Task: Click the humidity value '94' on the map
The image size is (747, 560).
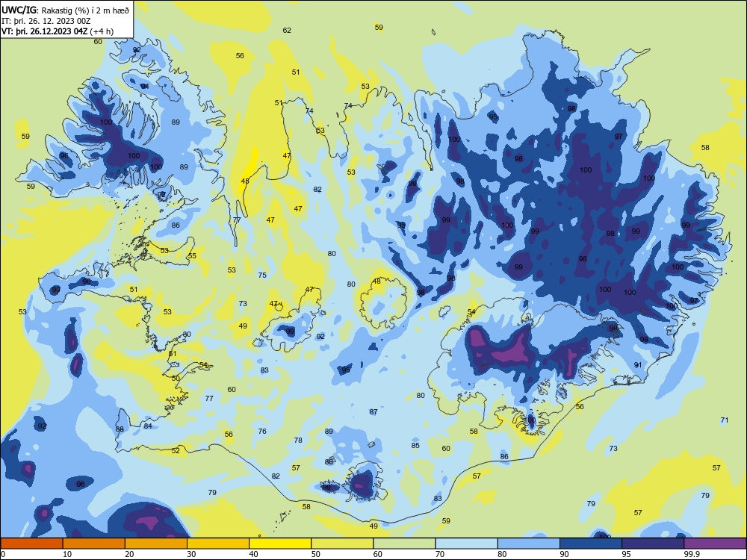Action: tap(145, 86)
